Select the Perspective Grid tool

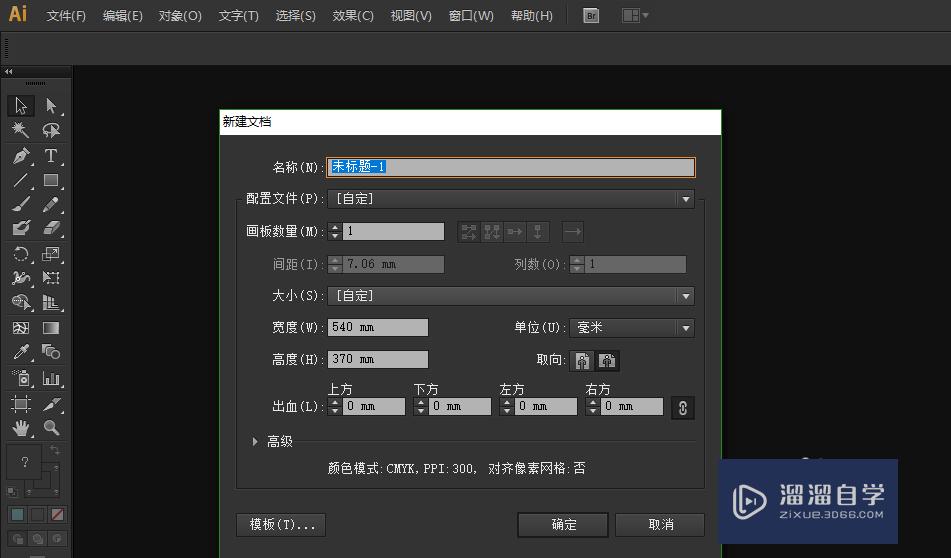(x=51, y=302)
